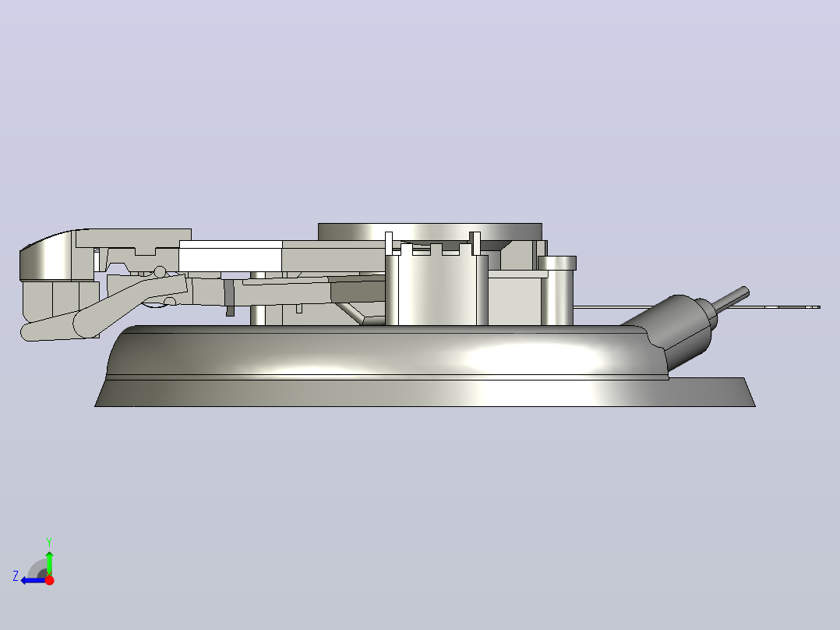Click the red X axis dot on triad
The width and height of the screenshot is (840, 630).
coord(49,580)
